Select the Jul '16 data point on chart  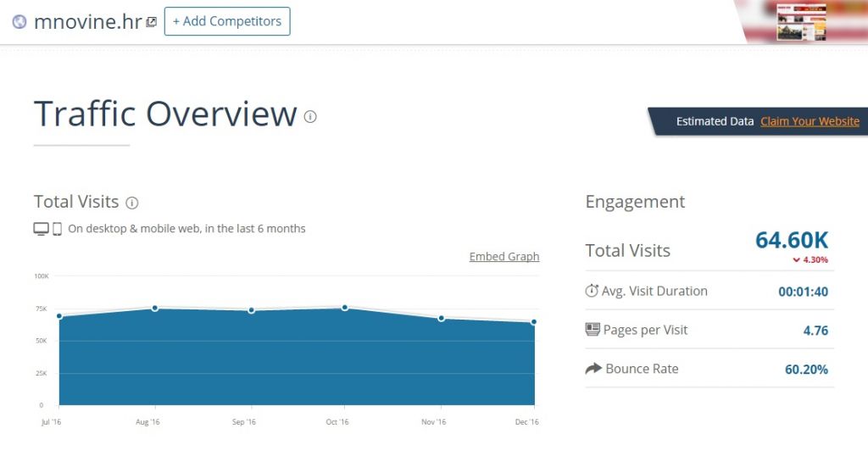click(x=58, y=316)
